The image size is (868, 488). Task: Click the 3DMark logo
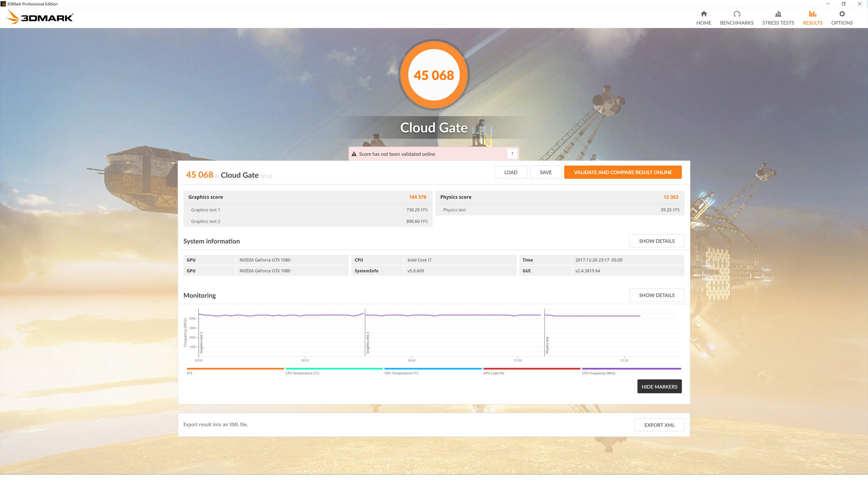coord(40,18)
